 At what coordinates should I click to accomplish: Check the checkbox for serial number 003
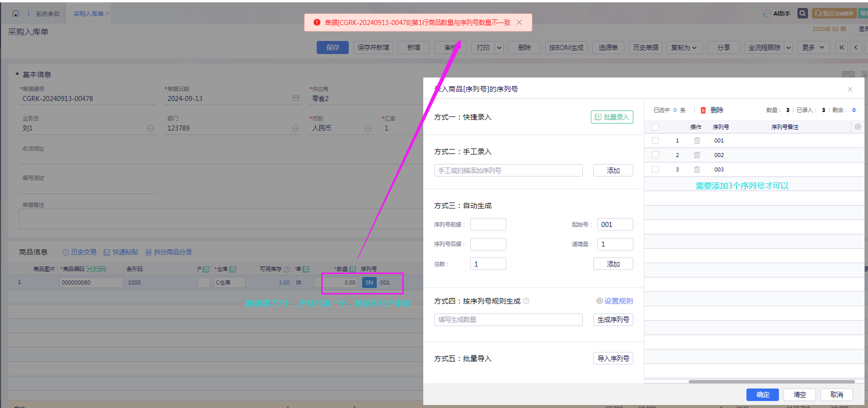[655, 169]
